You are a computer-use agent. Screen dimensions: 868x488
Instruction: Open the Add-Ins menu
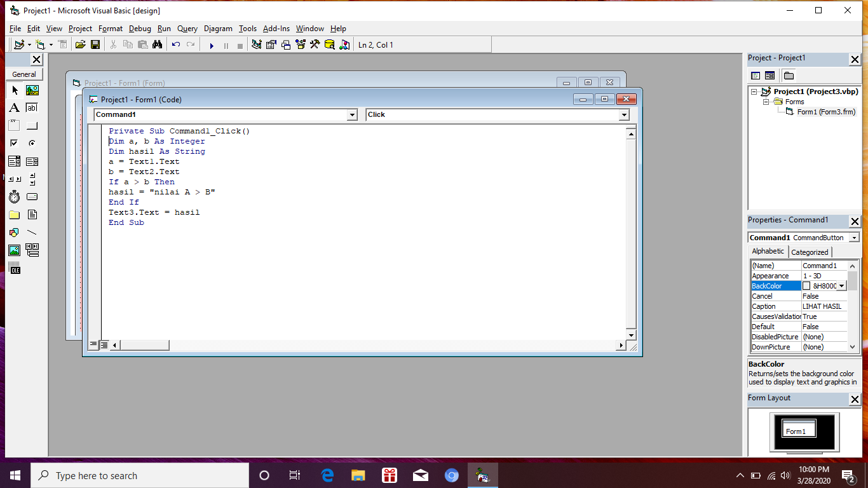[276, 29]
